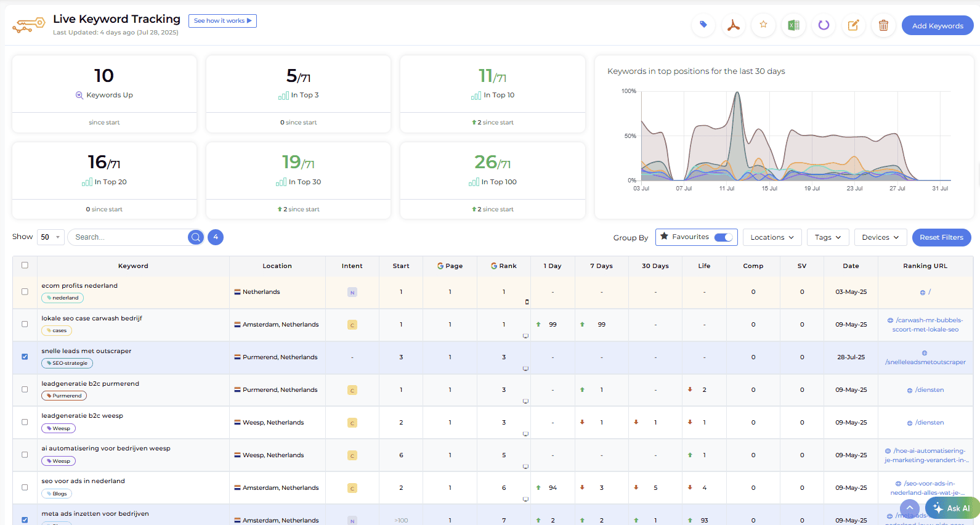Click the tag icon in top toolbar
Image resolution: width=980 pixels, height=525 pixels.
(703, 25)
